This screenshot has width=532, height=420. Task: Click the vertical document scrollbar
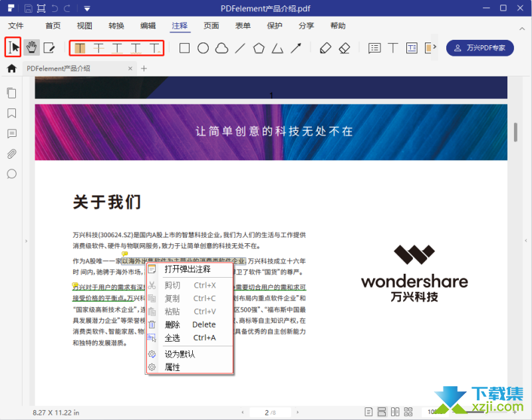coord(516,132)
